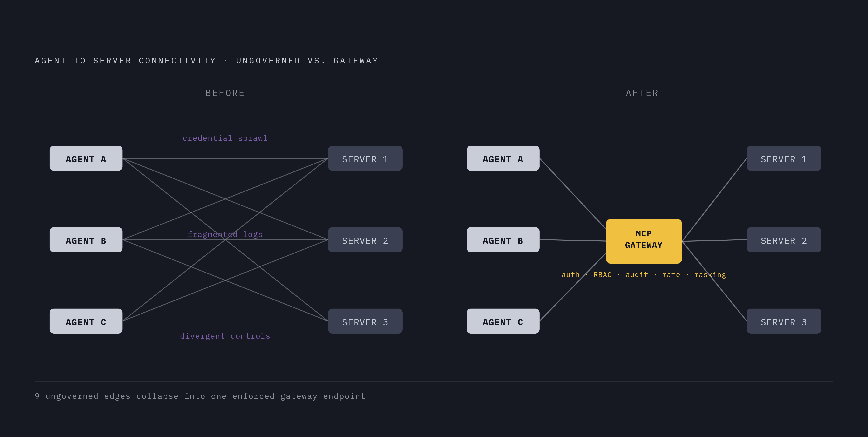The width and height of the screenshot is (868, 437).
Task: Click the 'masking' gateway feature label
Action: tap(710, 275)
